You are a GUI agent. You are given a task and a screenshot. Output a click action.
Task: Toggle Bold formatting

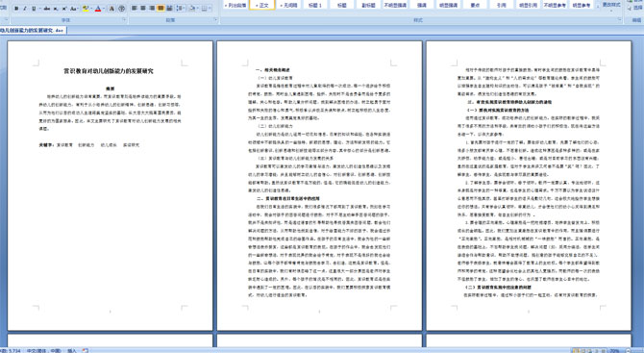16,9
